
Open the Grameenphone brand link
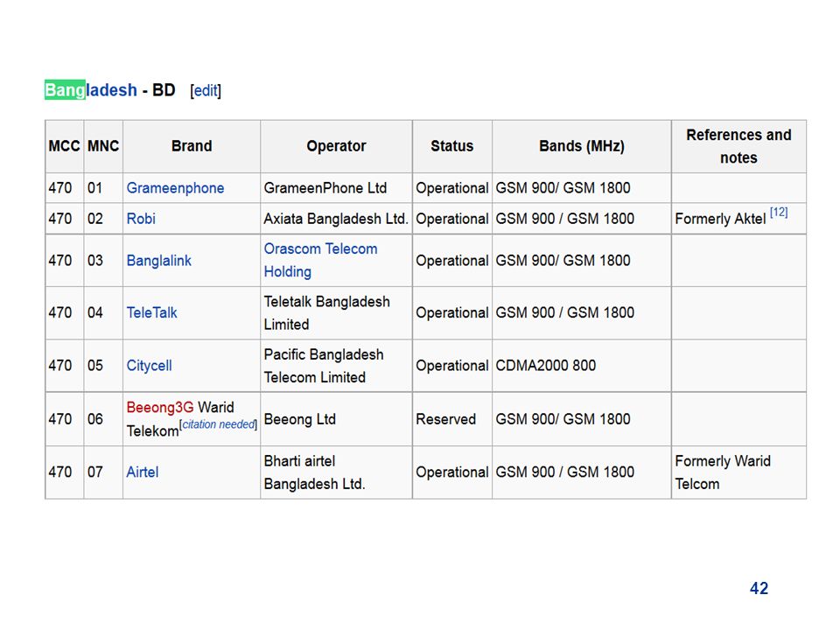(175, 188)
